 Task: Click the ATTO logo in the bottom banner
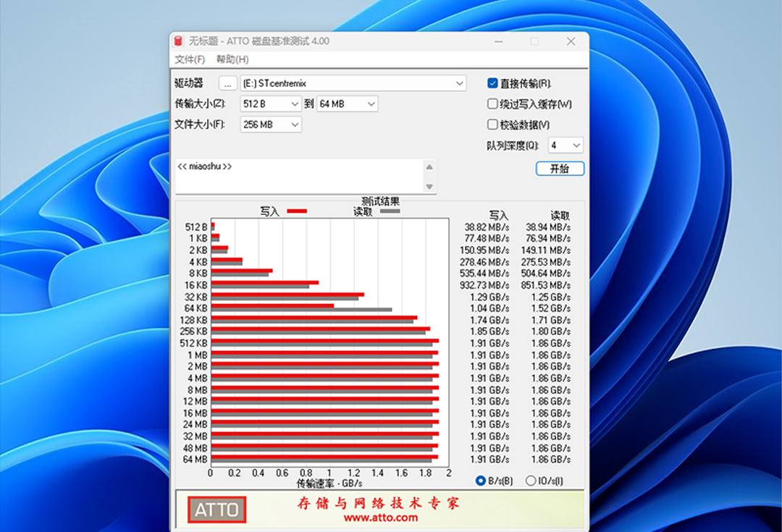click(217, 510)
